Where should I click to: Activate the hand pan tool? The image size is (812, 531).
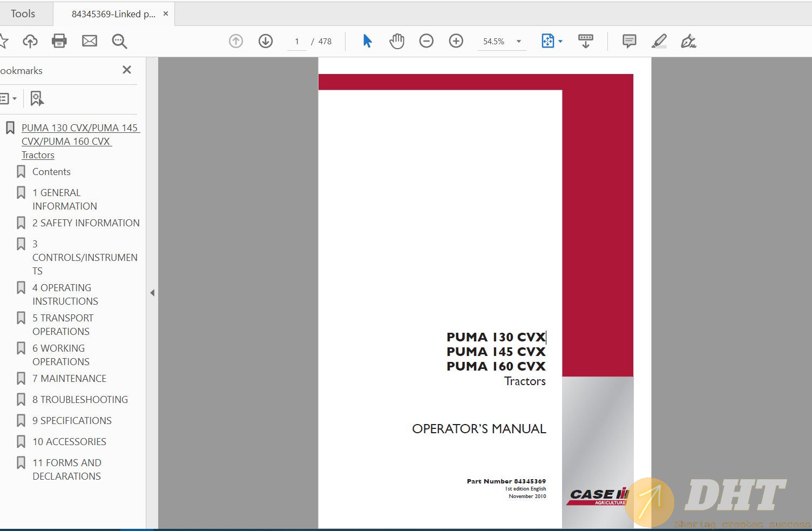[x=397, y=41]
